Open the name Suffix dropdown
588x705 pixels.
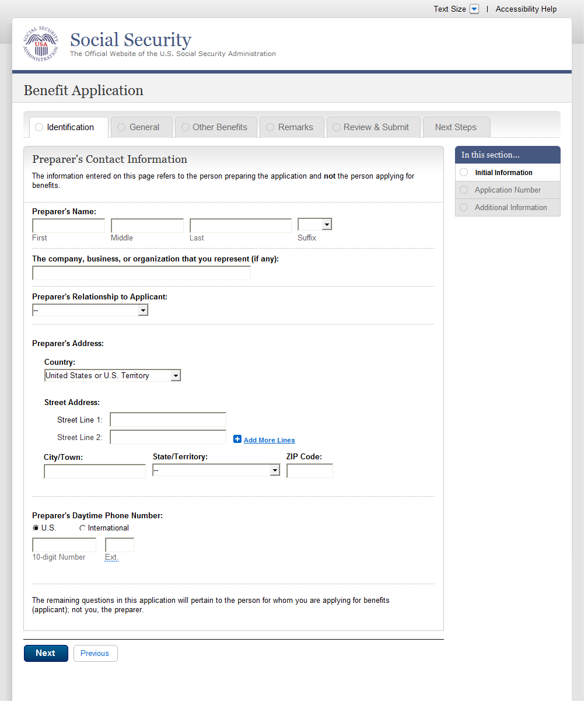coord(314,225)
